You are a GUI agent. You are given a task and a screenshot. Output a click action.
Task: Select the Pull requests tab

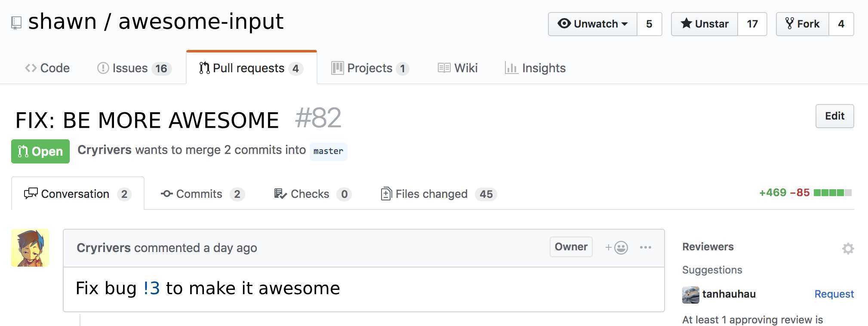coord(252,68)
